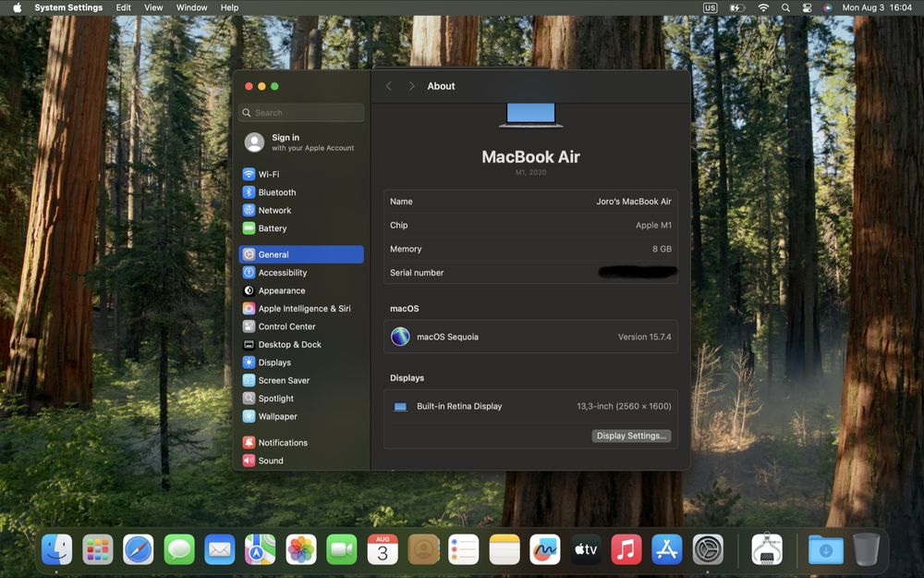
Task: Open Control Center settings
Action: coord(301,326)
